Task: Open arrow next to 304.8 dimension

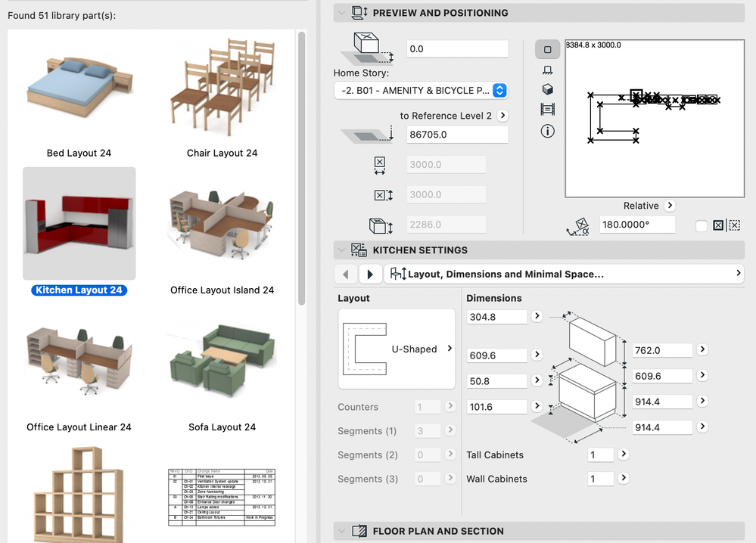Action: (537, 316)
